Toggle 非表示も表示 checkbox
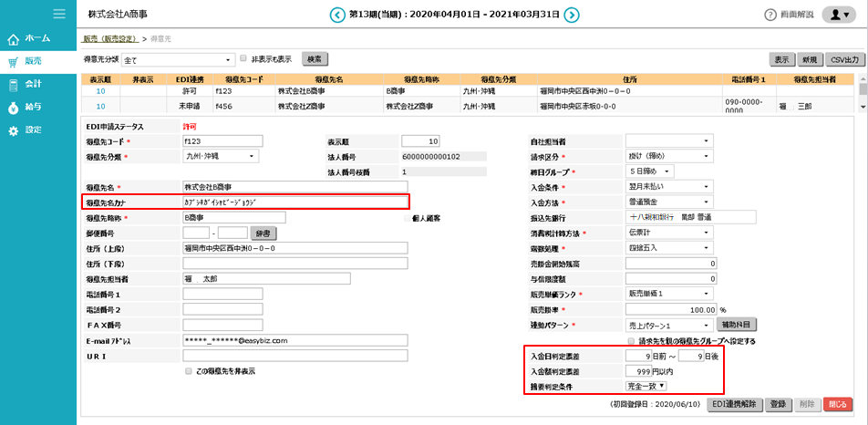Viewport: 868px width, 425px height. (x=243, y=57)
